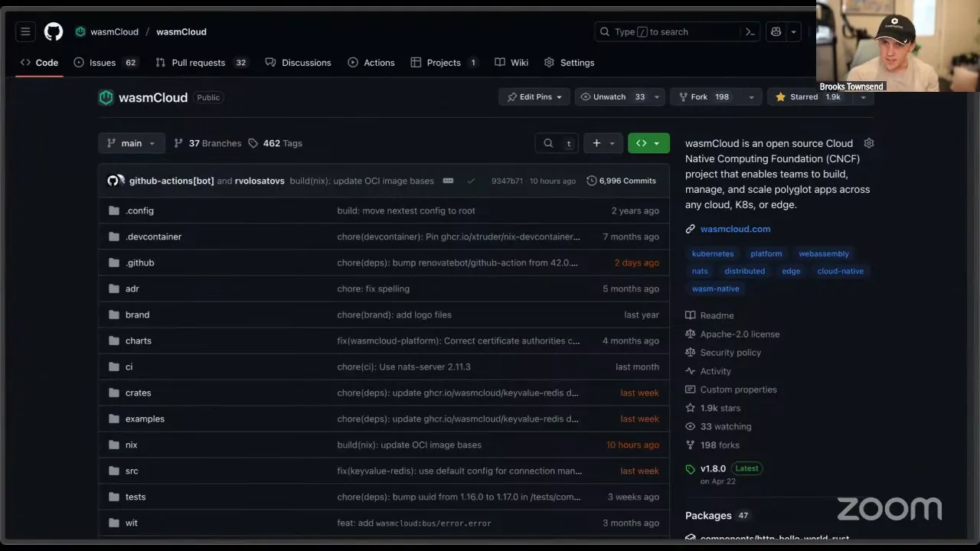Open the Issues tab

(106, 63)
